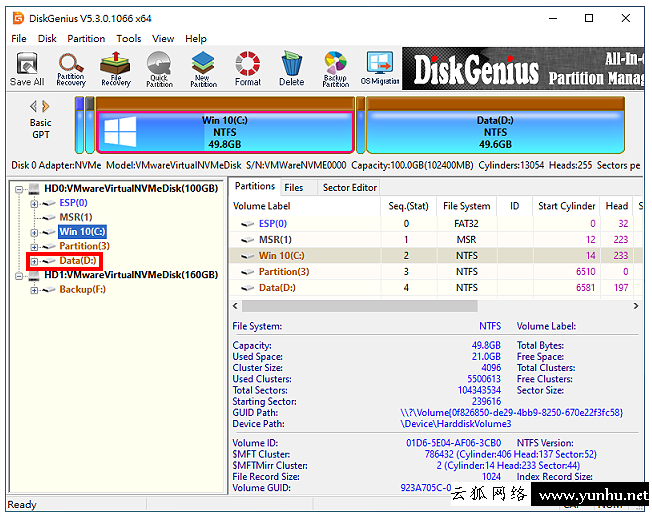Open the File menu
This screenshot has height=517, width=652.
[19, 39]
